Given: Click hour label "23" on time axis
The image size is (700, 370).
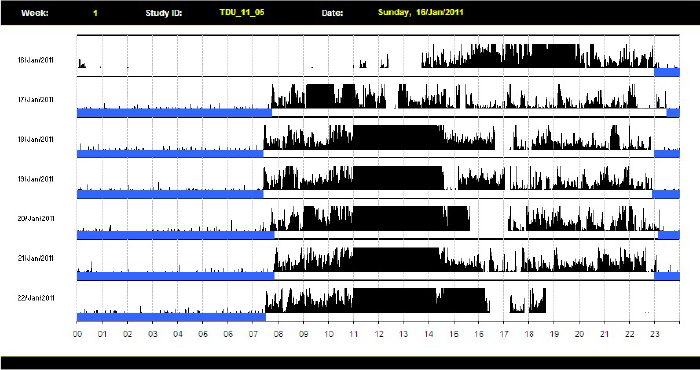Looking at the screenshot, I should [x=655, y=333].
